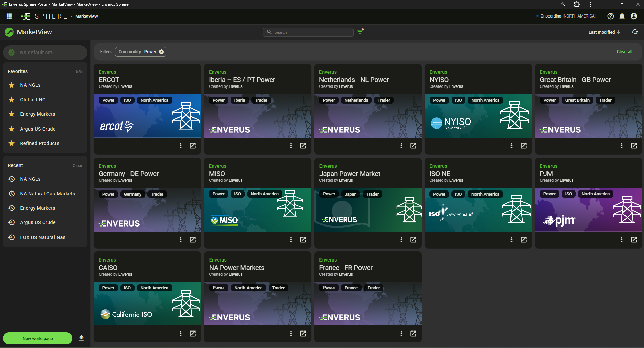Open the user account profile icon
The height and width of the screenshot is (348, 644).
click(x=634, y=16)
